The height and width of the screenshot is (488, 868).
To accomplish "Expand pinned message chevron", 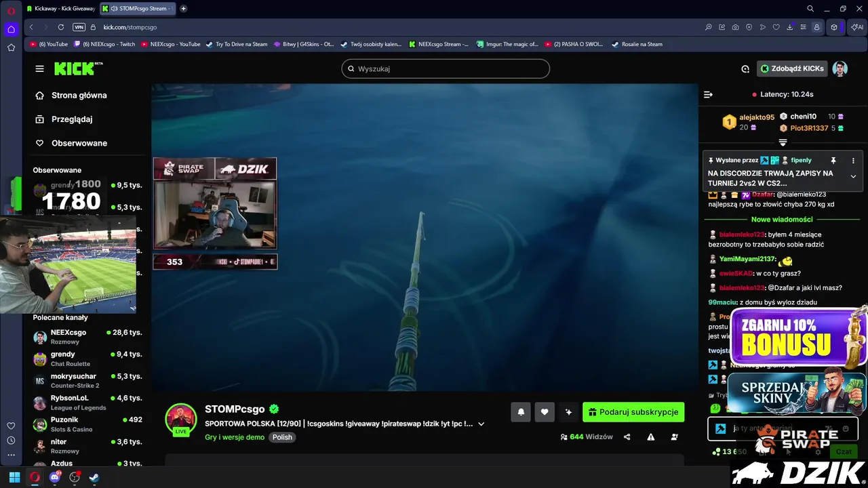I will pyautogui.click(x=853, y=176).
